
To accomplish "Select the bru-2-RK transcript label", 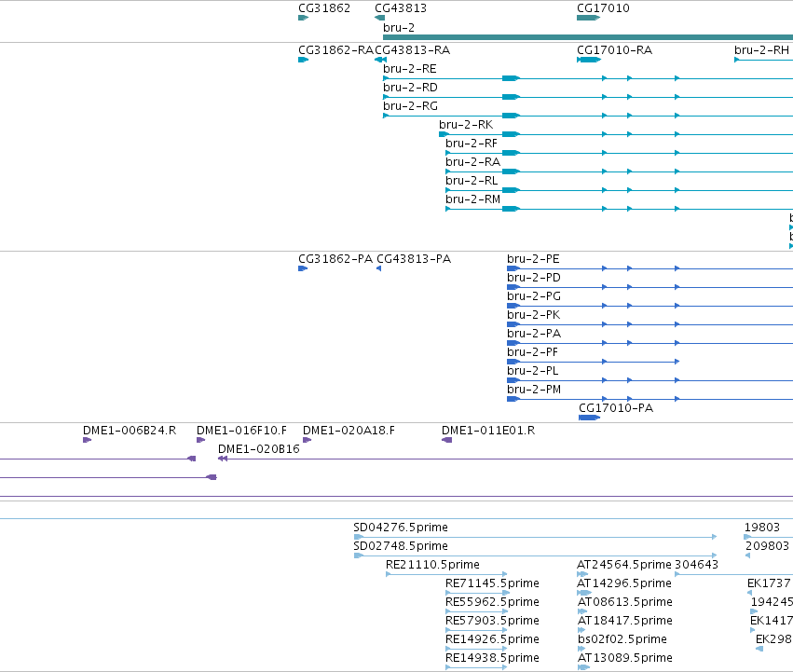I will coord(466,125).
